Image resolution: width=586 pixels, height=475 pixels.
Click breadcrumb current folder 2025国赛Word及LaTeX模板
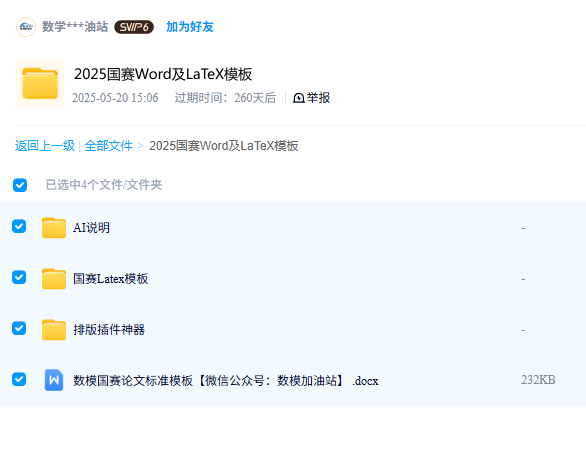pyautogui.click(x=224, y=146)
